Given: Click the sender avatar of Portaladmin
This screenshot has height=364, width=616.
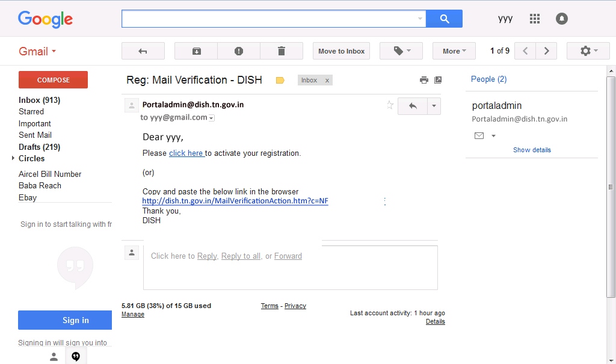Looking at the screenshot, I should (132, 105).
